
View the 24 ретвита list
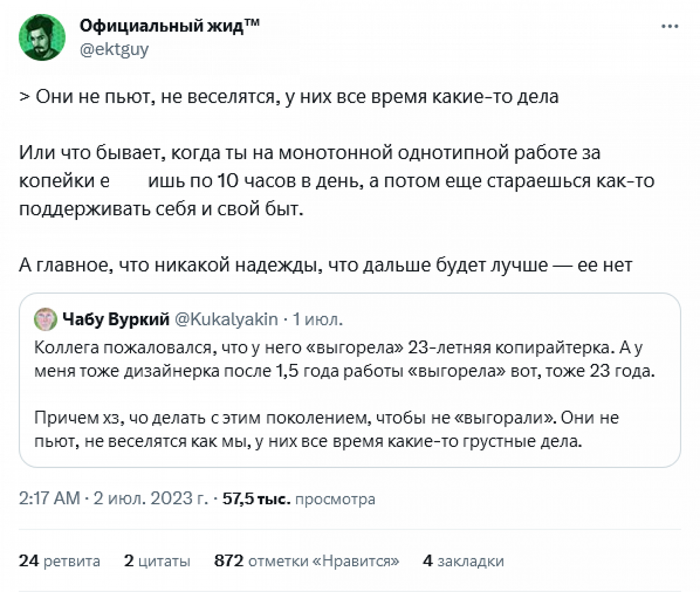point(59,560)
